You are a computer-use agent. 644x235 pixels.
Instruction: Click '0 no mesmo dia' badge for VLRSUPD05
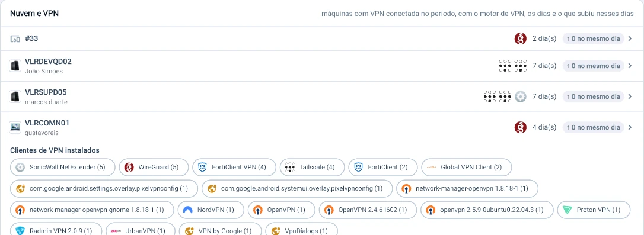tap(593, 97)
